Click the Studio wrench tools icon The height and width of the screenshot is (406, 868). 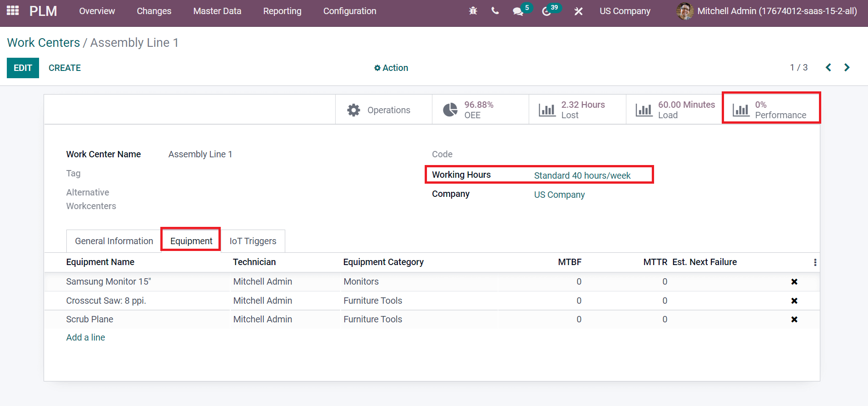pyautogui.click(x=578, y=11)
